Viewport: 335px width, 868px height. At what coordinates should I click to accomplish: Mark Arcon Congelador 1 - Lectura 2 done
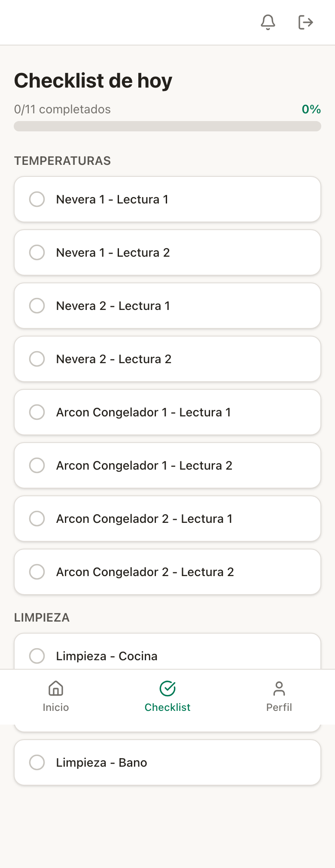point(37,465)
